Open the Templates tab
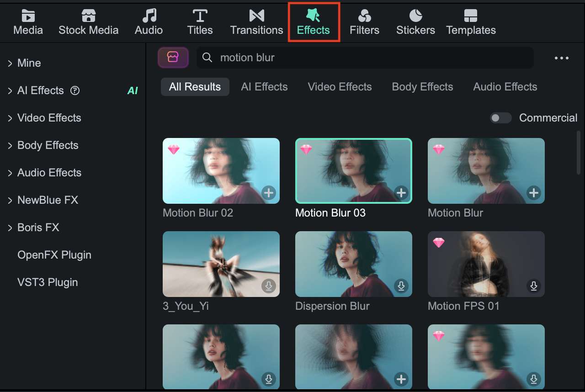Image resolution: width=585 pixels, height=392 pixels. pos(471,22)
